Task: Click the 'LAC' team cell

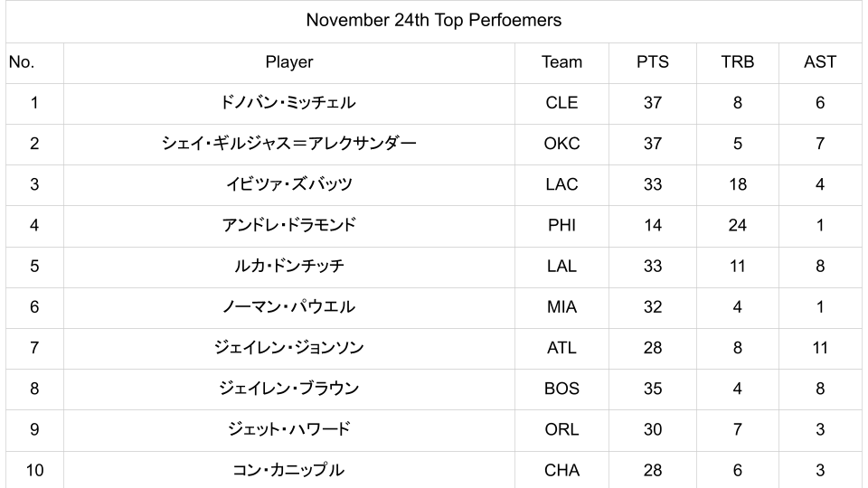Action: [x=561, y=184]
